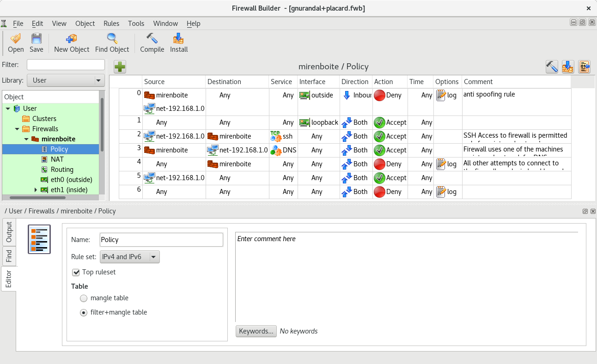
Task: Open the Rules menu
Action: tap(111, 24)
